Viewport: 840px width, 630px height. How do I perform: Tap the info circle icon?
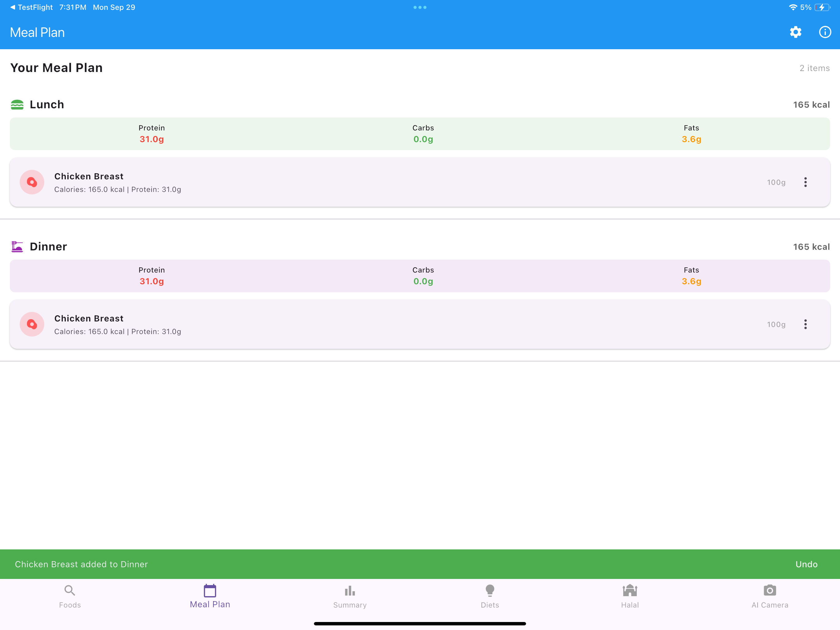pos(825,32)
